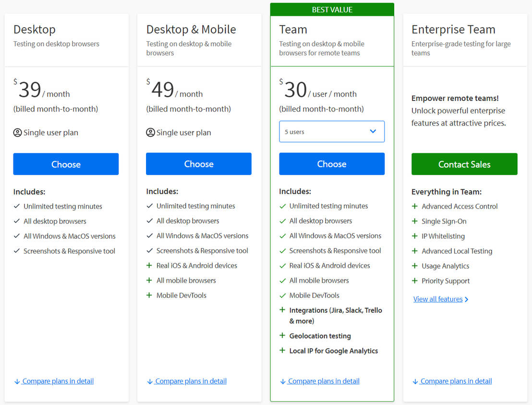Choose the Desktop plan
Image resolution: width=532 pixels, height=405 pixels.
click(x=66, y=164)
